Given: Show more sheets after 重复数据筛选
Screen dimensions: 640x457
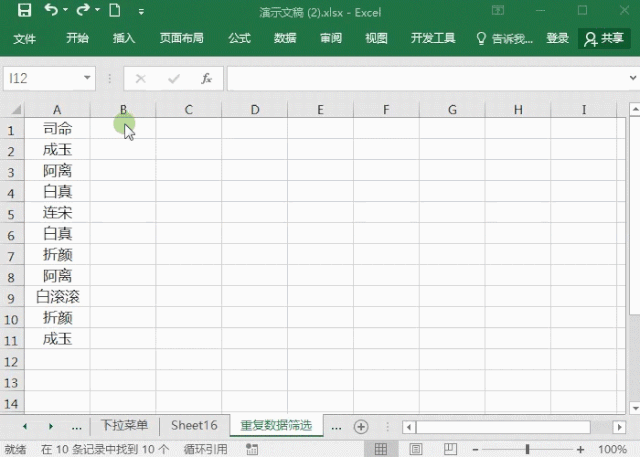Looking at the screenshot, I should click(336, 428).
